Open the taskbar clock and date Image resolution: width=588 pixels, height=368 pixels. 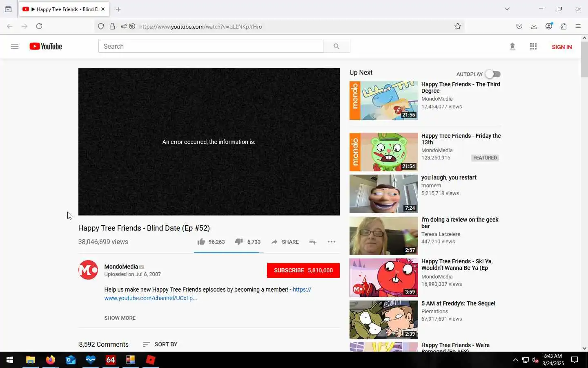tap(553, 360)
